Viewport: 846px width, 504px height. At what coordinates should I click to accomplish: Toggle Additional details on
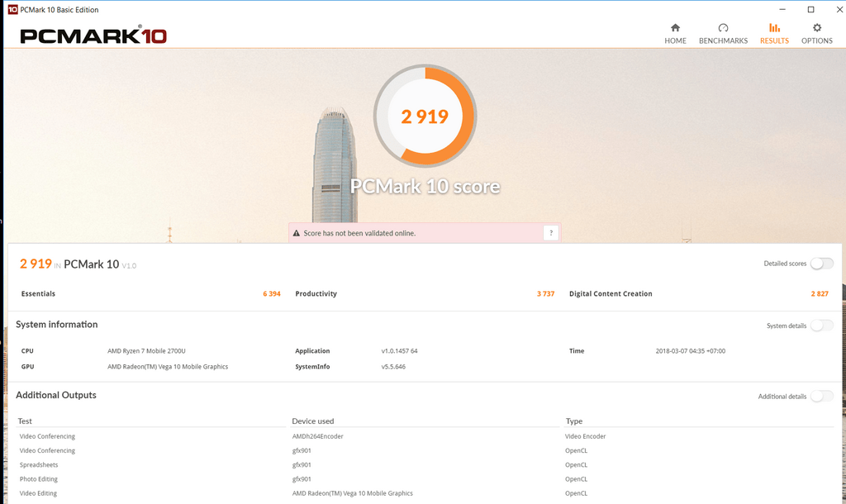821,397
